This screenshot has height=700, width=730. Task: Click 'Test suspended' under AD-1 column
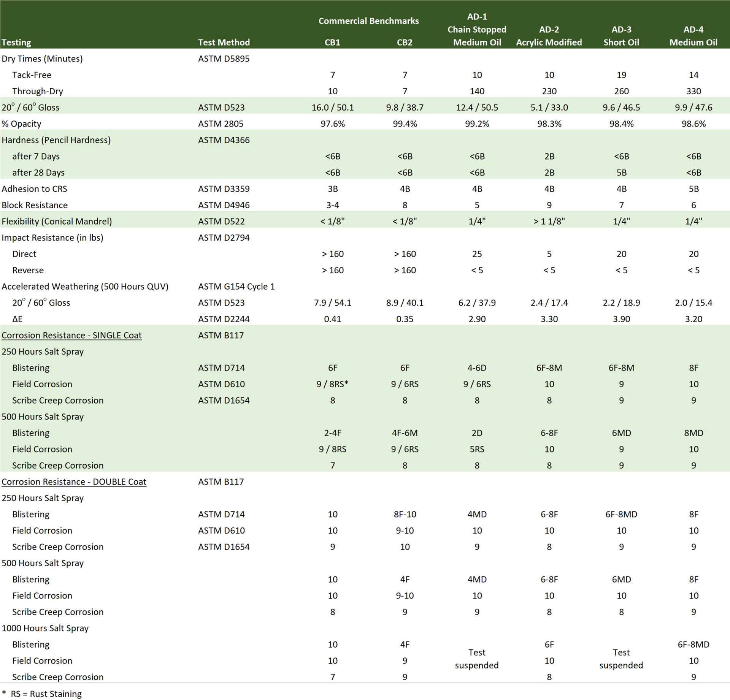(x=477, y=659)
